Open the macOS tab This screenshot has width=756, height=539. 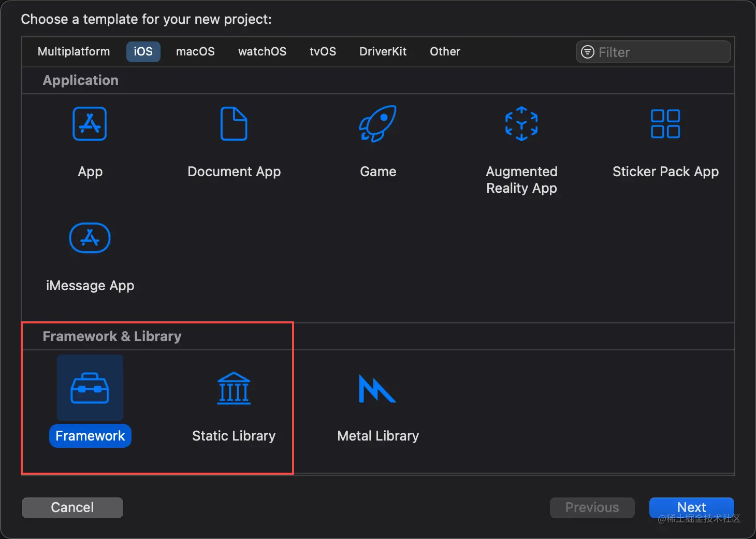tap(195, 51)
